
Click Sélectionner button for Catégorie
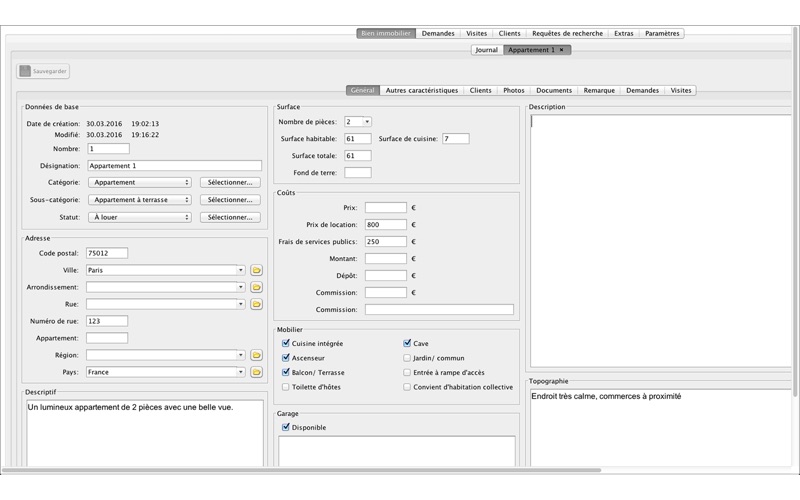(x=230, y=182)
